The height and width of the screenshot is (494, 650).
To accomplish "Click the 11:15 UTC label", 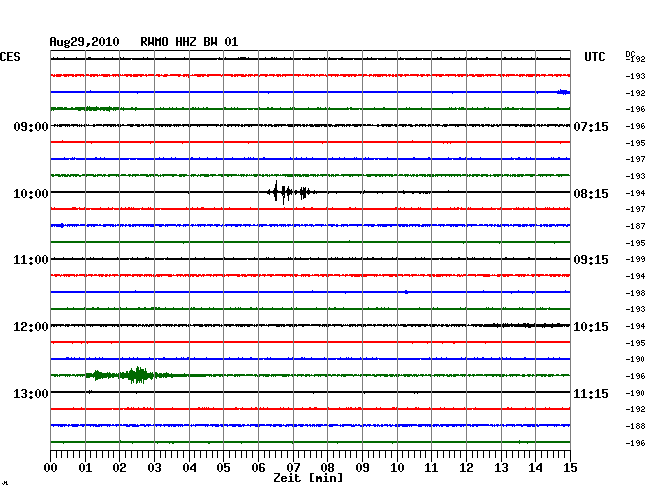I will tap(591, 393).
